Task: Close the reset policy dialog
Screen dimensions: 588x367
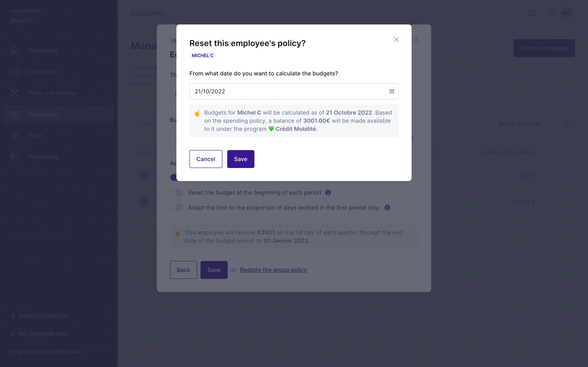Action: pos(396,40)
